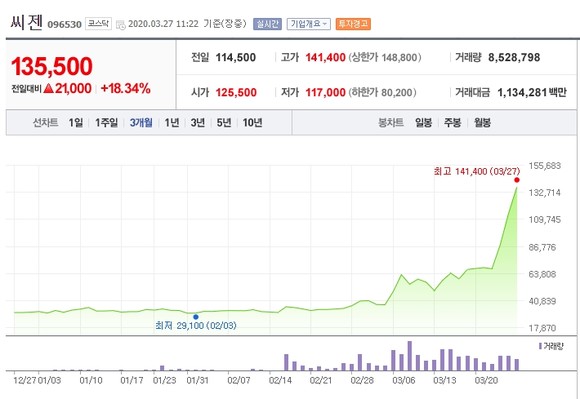This screenshot has width=580, height=399.
Task: Show the 5년 line chart
Action: pyautogui.click(x=224, y=122)
